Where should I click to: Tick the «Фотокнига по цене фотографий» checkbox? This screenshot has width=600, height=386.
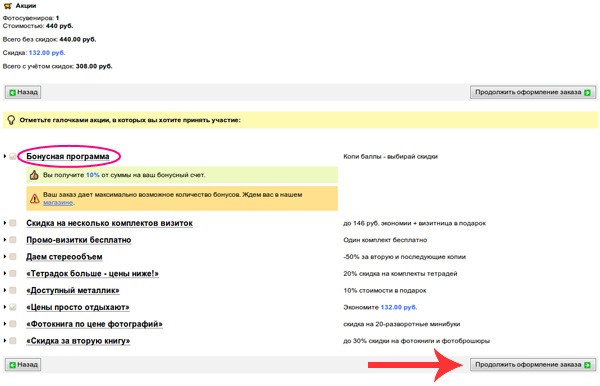pyautogui.click(x=13, y=324)
